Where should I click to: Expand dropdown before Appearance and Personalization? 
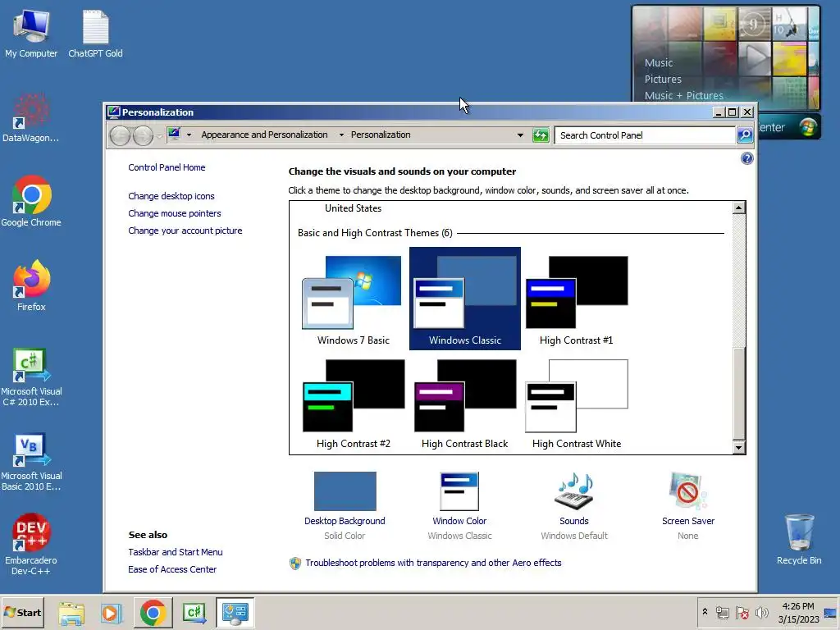(x=189, y=135)
